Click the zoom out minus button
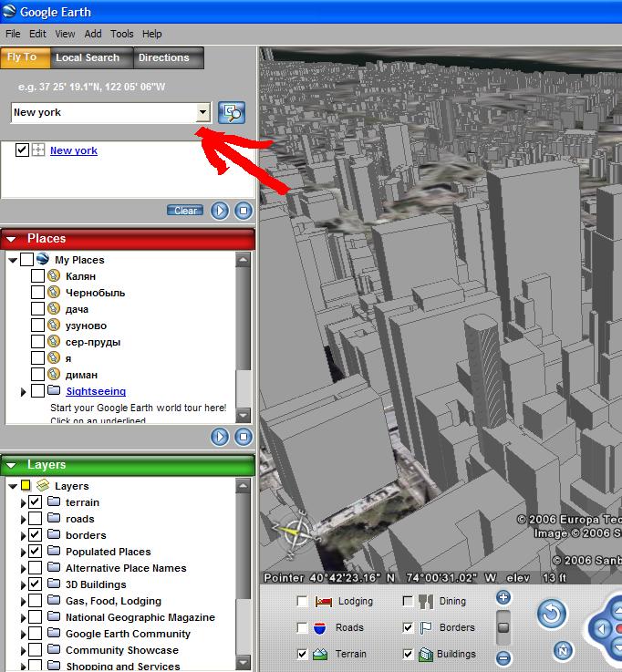Viewport: 622px width, 672px height. (x=503, y=657)
